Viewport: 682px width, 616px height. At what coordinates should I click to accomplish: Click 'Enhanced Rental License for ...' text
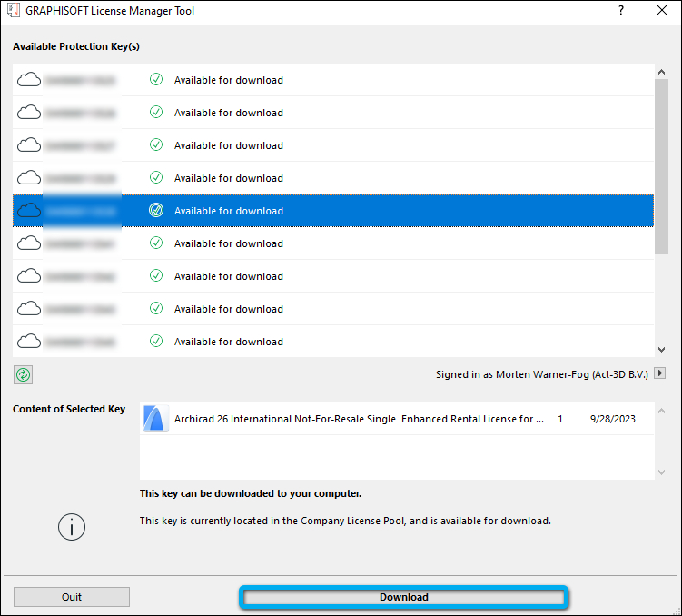tap(472, 419)
